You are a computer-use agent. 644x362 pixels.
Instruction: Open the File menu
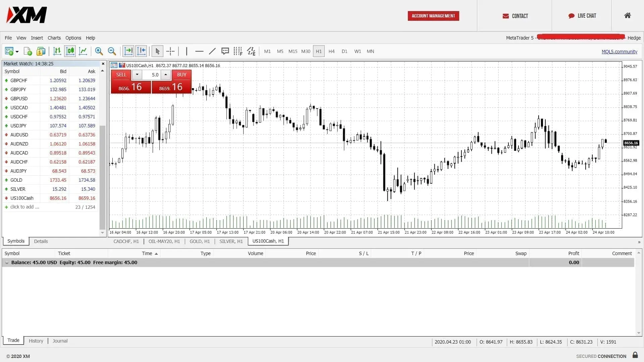tap(8, 38)
